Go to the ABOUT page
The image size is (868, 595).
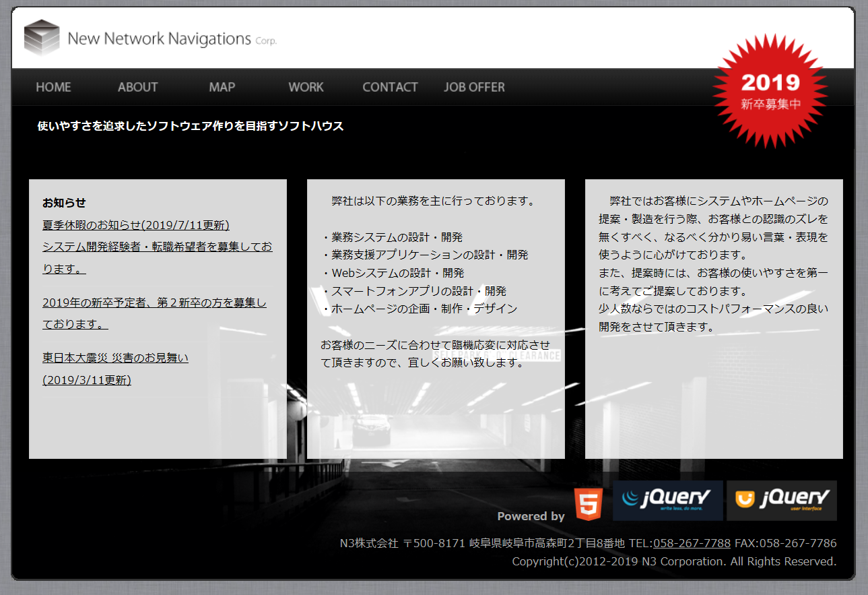[137, 87]
